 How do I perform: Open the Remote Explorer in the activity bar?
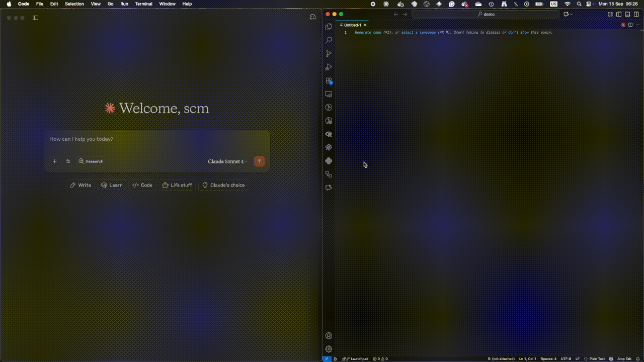pos(329,94)
